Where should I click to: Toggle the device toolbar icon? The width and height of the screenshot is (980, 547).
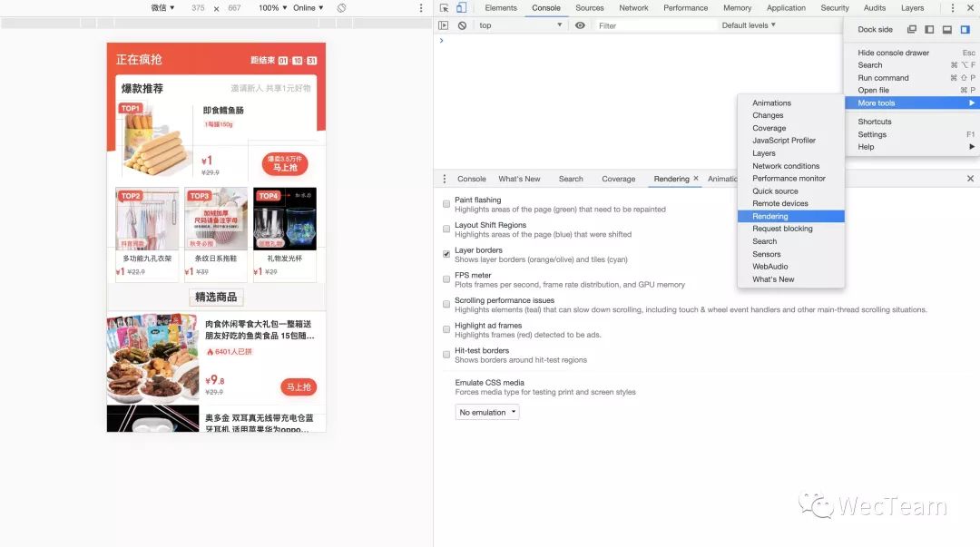click(x=461, y=8)
